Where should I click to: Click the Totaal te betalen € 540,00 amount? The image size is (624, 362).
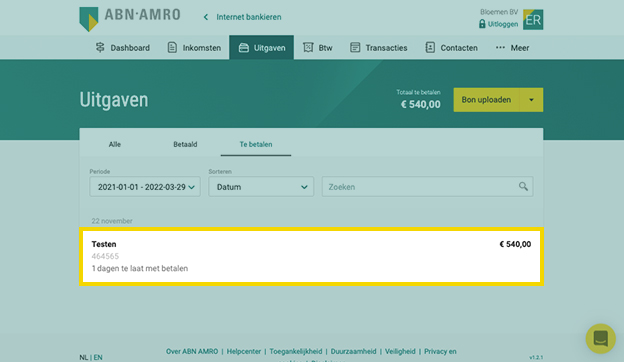coord(420,104)
